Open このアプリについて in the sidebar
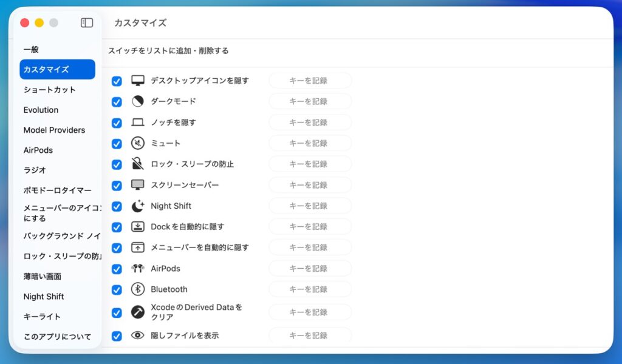 pos(57,337)
